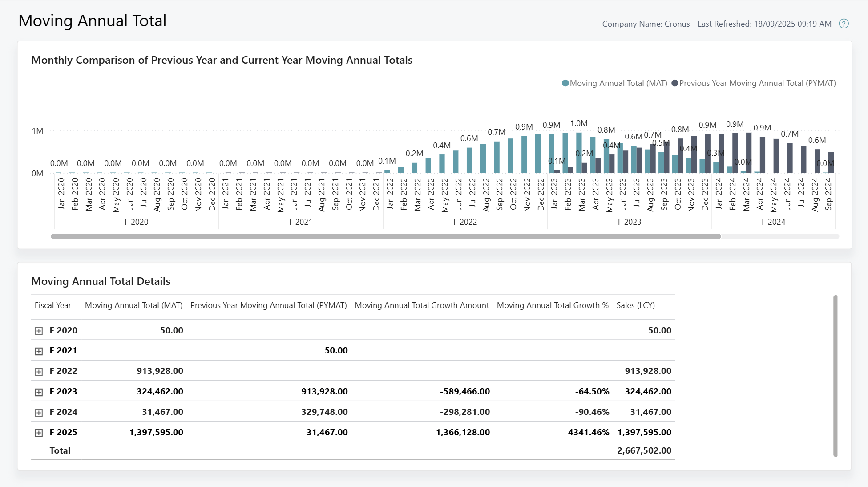Expand the F 2021 fiscal year row
The image size is (868, 487).
[x=39, y=350]
